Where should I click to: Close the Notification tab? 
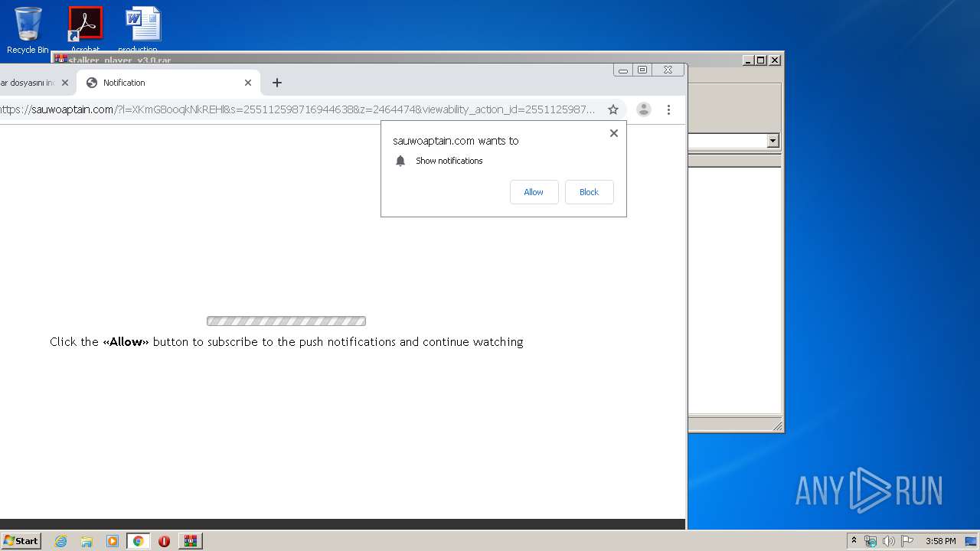point(248,83)
